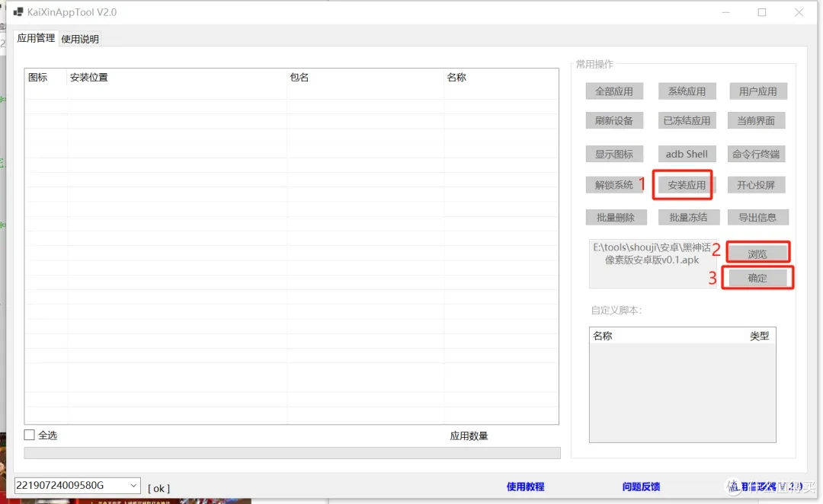Click the 导出信息 button
The image size is (823, 504).
pyautogui.click(x=757, y=217)
